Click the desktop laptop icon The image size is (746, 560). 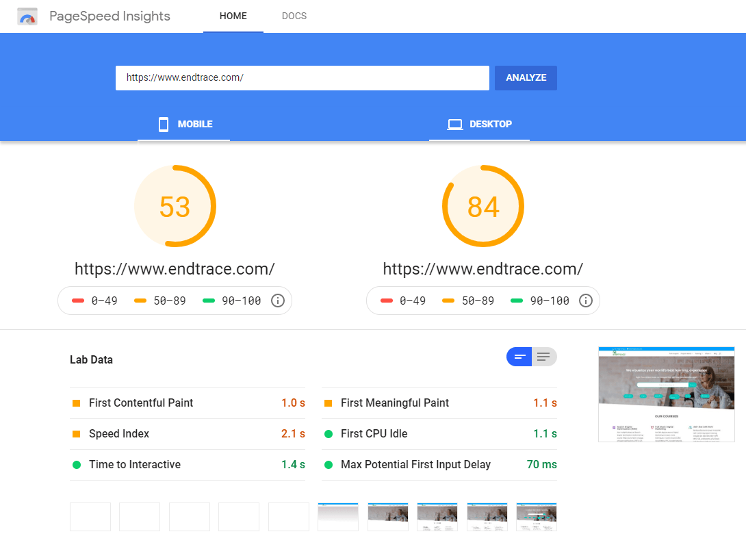pos(455,124)
